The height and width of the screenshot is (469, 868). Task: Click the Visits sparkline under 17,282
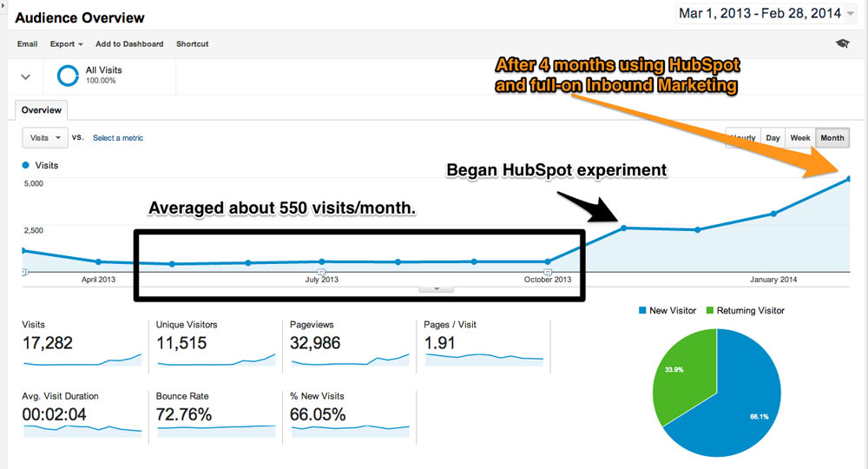[x=82, y=360]
